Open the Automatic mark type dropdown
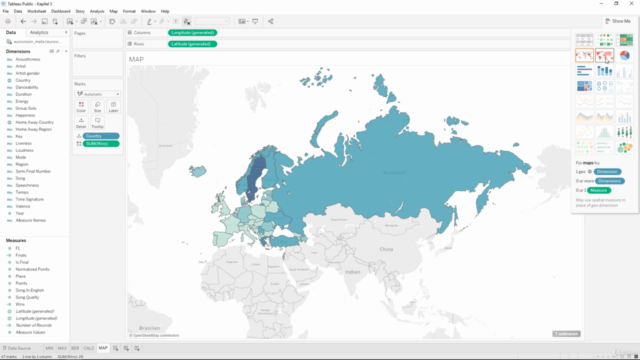Viewport: 640px width, 360px height. [98, 94]
